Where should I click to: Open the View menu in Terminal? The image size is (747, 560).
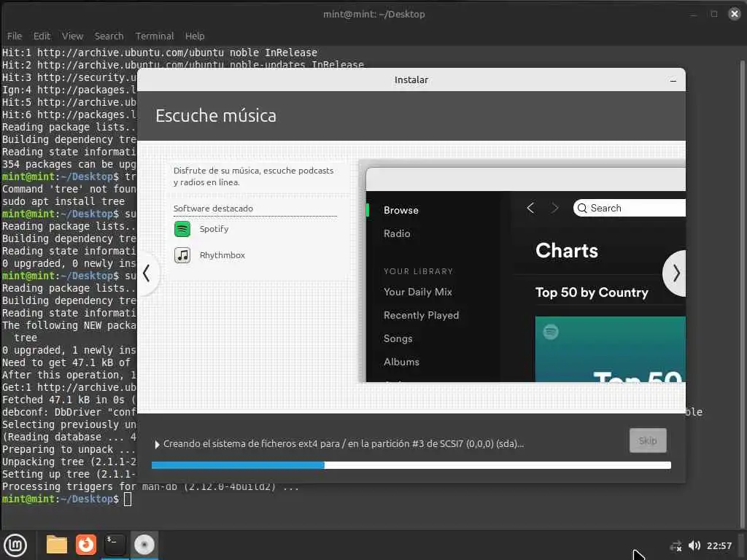(72, 36)
